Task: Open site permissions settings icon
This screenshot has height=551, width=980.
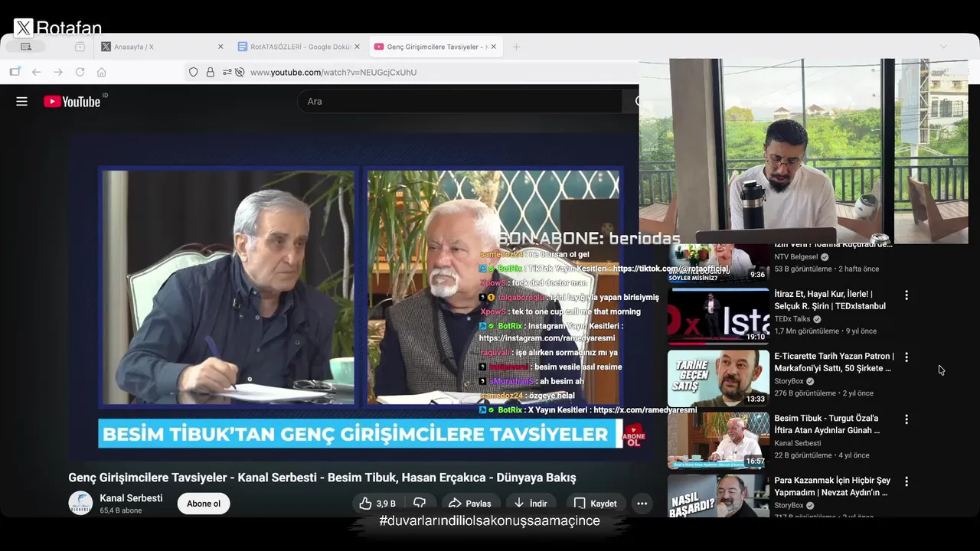Action: [x=227, y=72]
